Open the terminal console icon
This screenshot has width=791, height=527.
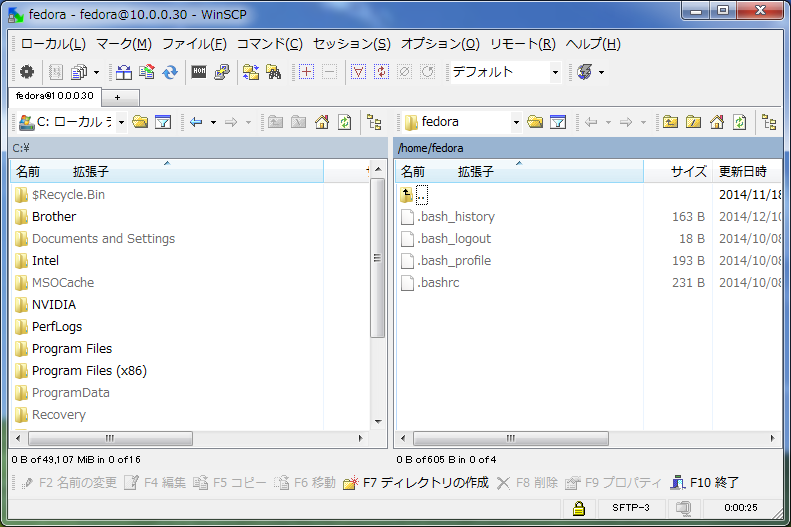199,72
